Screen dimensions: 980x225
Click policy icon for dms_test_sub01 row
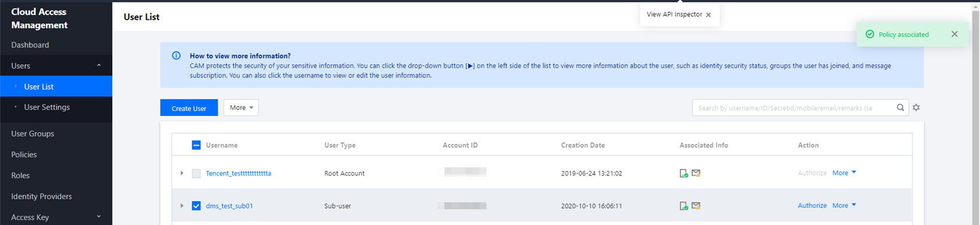click(x=684, y=206)
